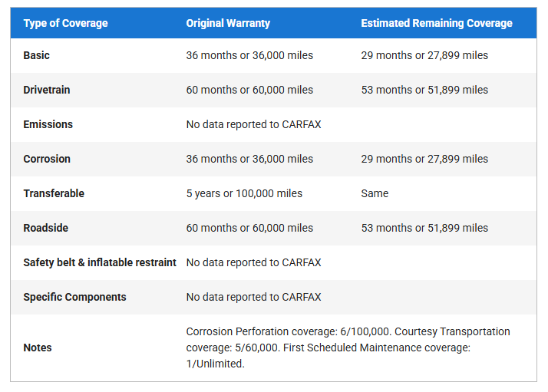
Task: Select the Basic coverage row label
Action: (x=36, y=55)
